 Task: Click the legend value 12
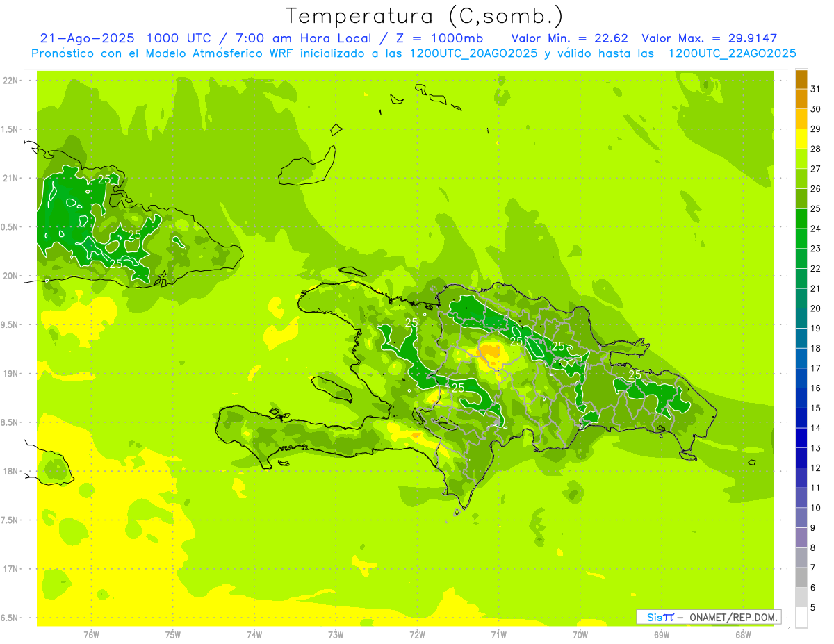coord(815,468)
